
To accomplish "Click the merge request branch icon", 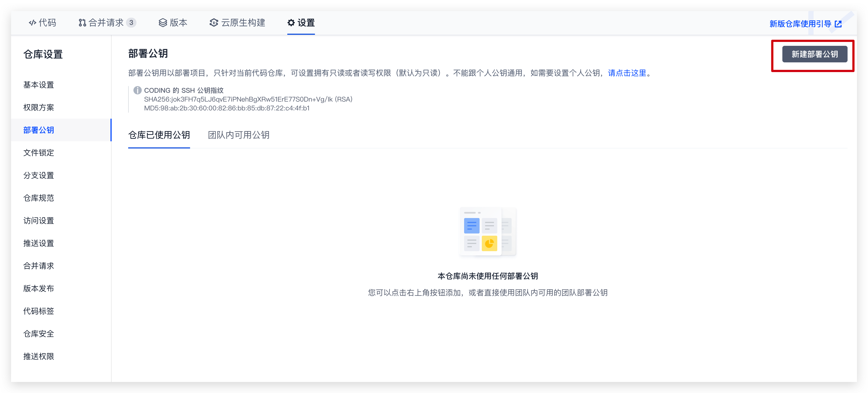I will click(x=82, y=23).
